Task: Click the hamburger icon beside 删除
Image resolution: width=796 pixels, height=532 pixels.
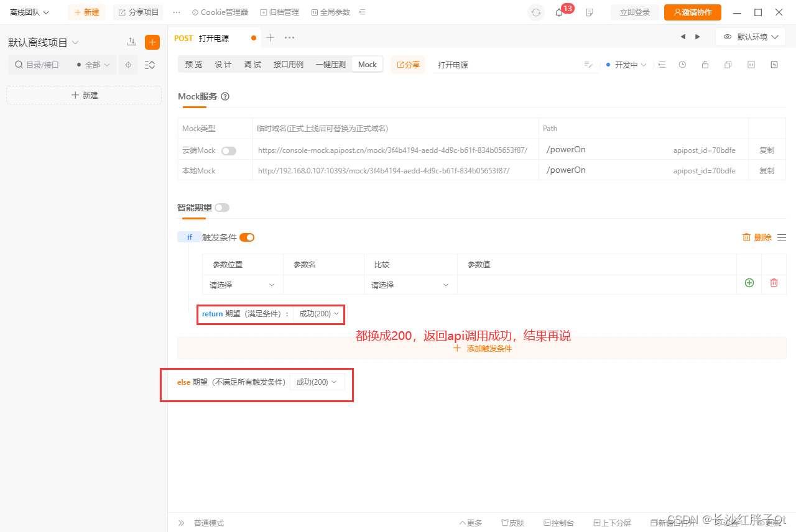Action: tap(782, 237)
